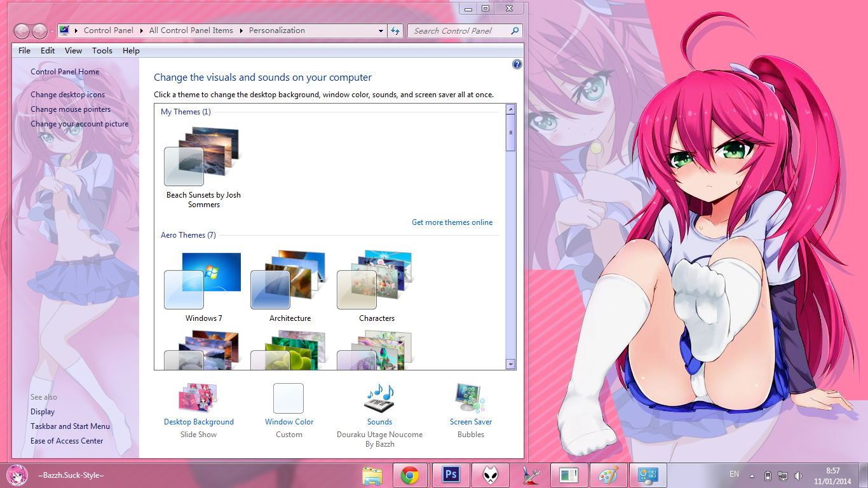The height and width of the screenshot is (488, 868).
Task: Click Get more themes online
Action: pyautogui.click(x=452, y=222)
